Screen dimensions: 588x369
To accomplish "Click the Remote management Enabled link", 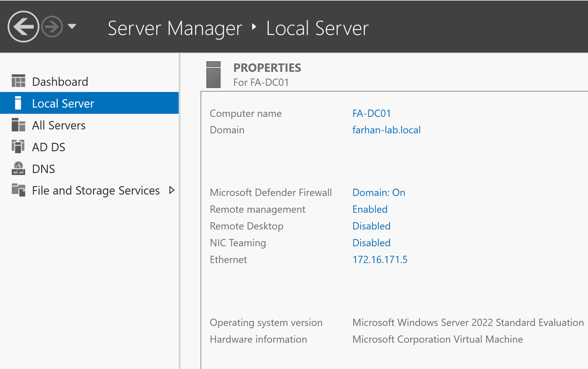I will point(370,209).
